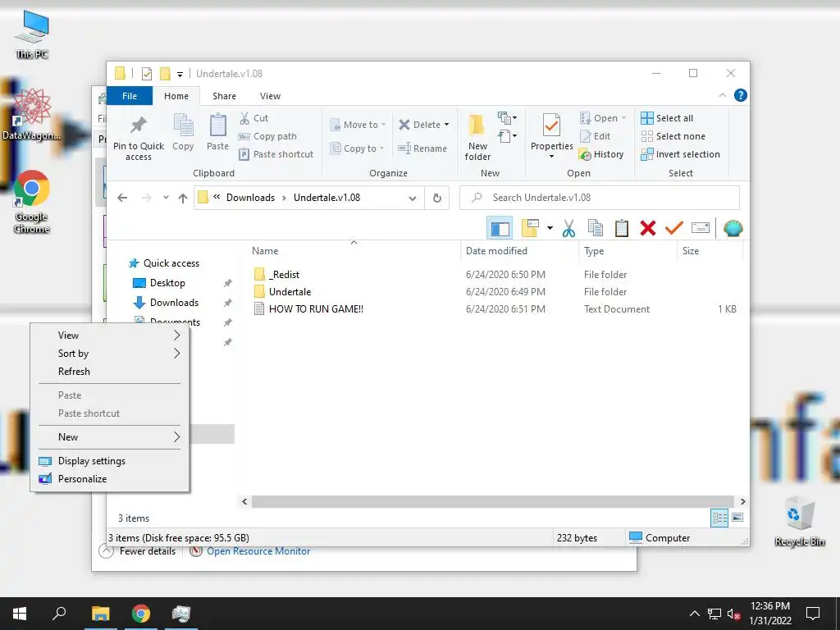Open the Easy access dropdown
This screenshot has height=630, width=840.
[x=507, y=136]
